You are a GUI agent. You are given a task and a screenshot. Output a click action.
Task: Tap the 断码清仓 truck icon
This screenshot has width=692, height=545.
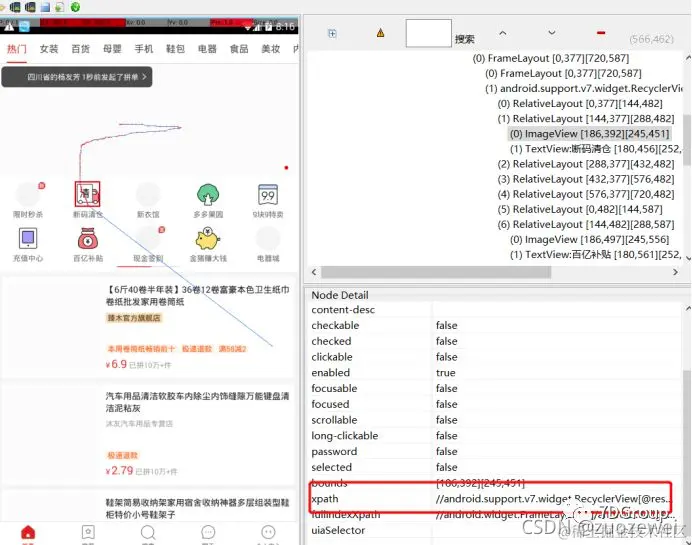87,194
